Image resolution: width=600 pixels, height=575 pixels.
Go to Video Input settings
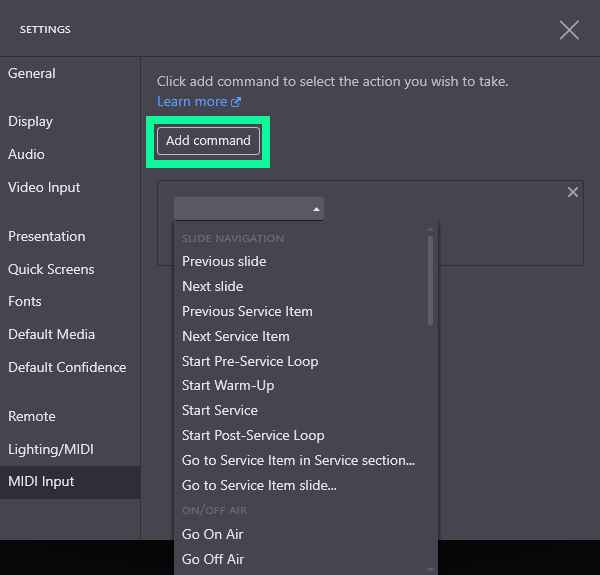(x=44, y=187)
